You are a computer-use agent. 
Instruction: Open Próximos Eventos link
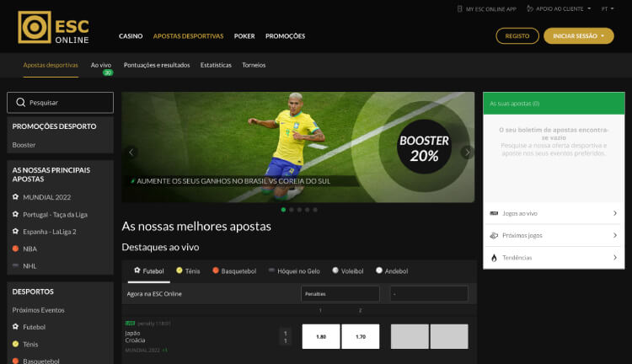[x=38, y=310]
